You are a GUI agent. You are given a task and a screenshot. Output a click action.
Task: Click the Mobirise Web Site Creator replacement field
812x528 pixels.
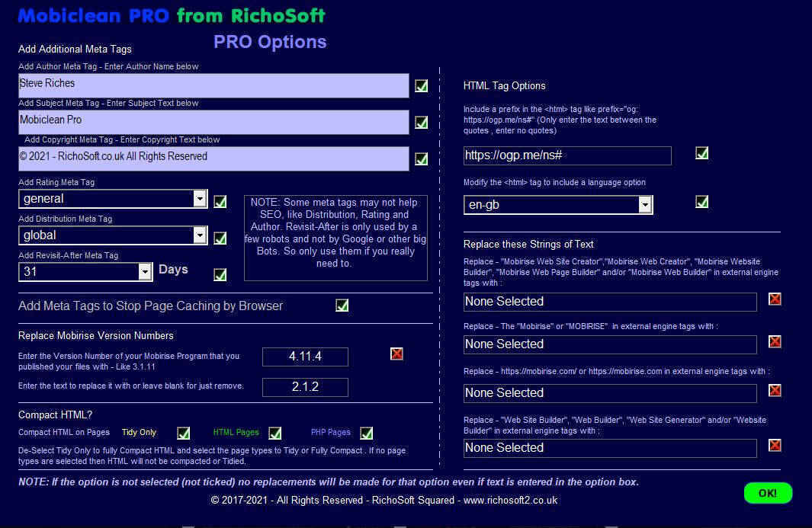pos(610,302)
